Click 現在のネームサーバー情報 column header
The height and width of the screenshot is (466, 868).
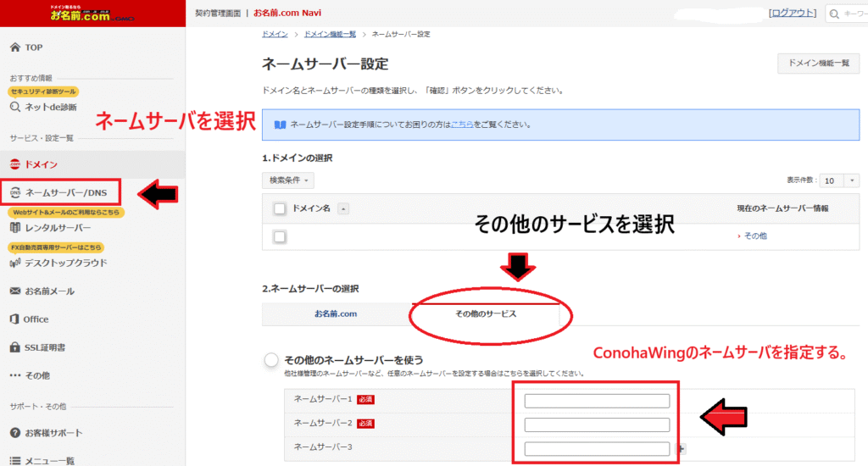(782, 208)
